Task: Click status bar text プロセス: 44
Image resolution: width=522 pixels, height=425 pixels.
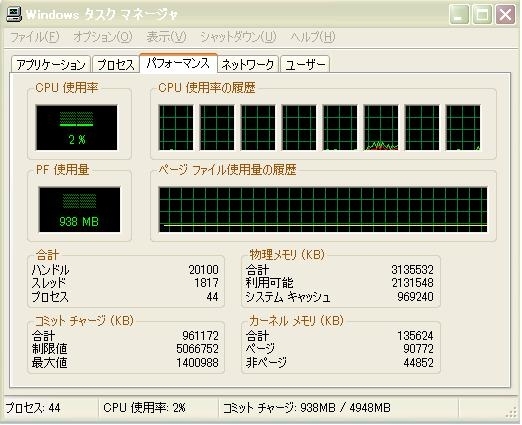Action: coord(33,408)
